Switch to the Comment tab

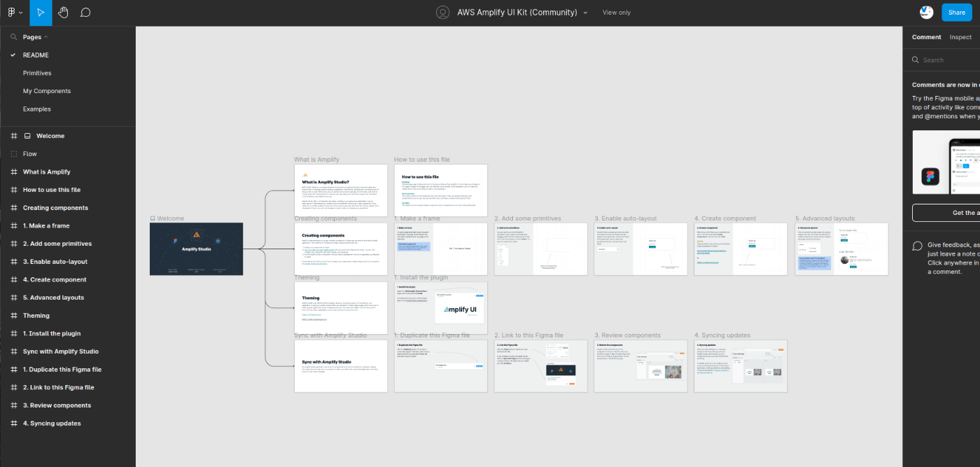926,37
